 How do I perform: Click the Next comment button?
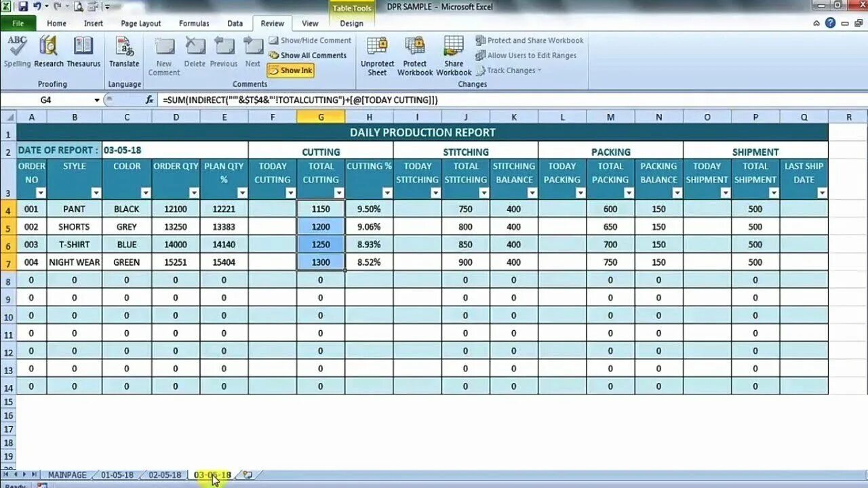252,54
